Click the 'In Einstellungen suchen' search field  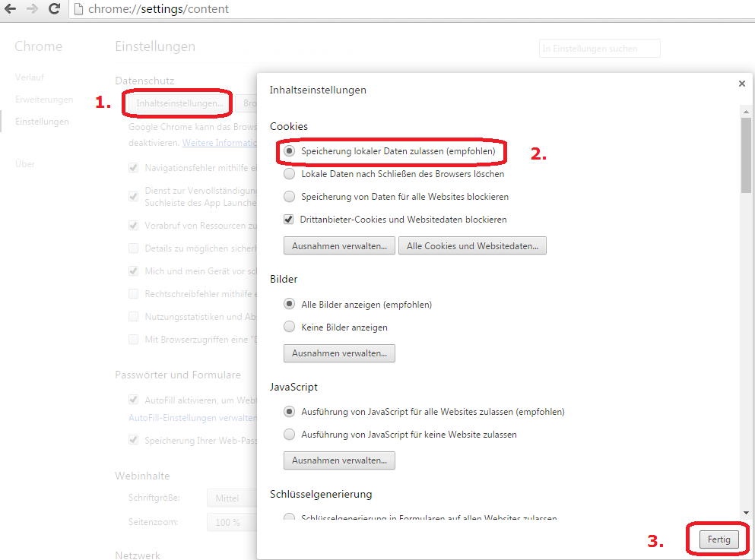click(x=599, y=49)
